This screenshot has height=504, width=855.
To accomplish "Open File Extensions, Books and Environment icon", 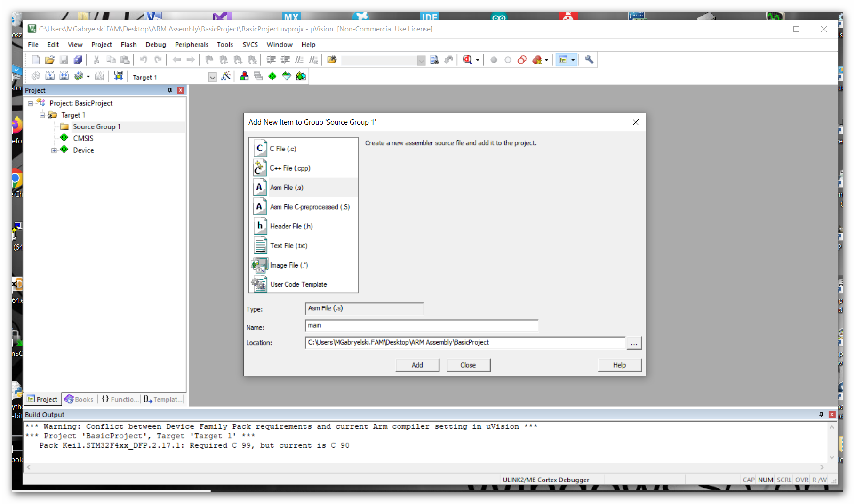I will coord(244,76).
